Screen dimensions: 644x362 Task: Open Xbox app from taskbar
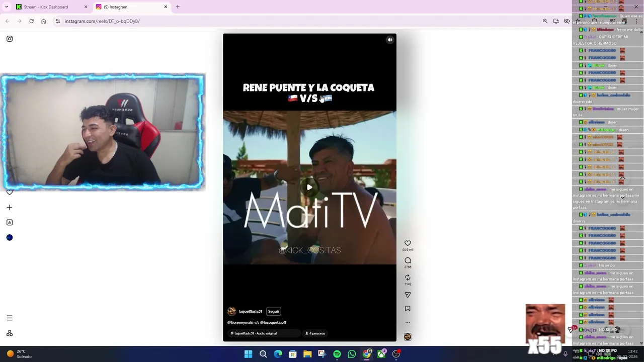pyautogui.click(x=381, y=354)
